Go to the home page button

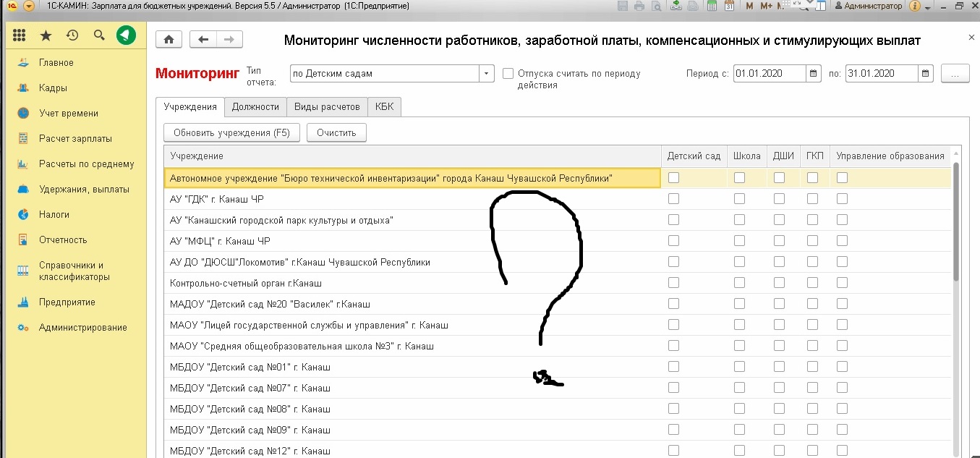pyautogui.click(x=169, y=40)
